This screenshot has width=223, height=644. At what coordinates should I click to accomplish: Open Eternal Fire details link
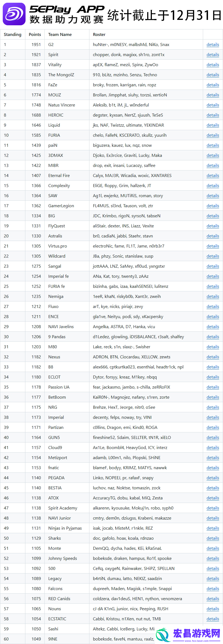(213, 176)
